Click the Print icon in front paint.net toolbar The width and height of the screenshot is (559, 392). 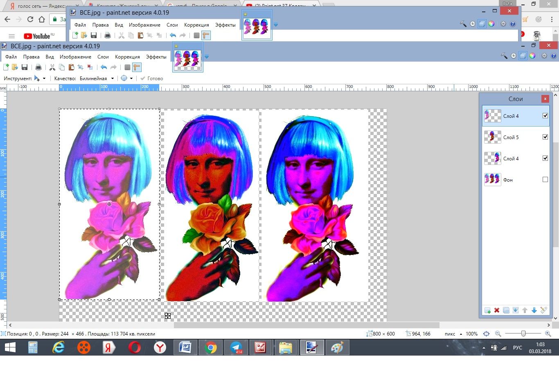click(38, 67)
